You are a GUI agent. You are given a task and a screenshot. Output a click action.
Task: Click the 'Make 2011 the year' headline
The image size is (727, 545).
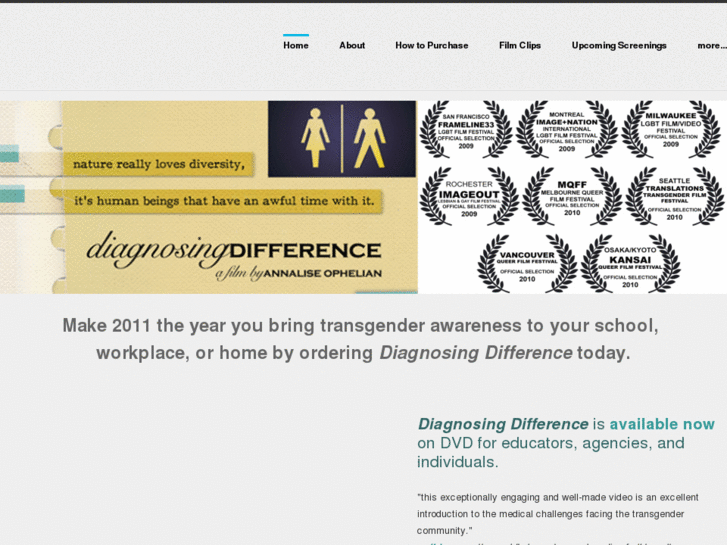(x=361, y=339)
